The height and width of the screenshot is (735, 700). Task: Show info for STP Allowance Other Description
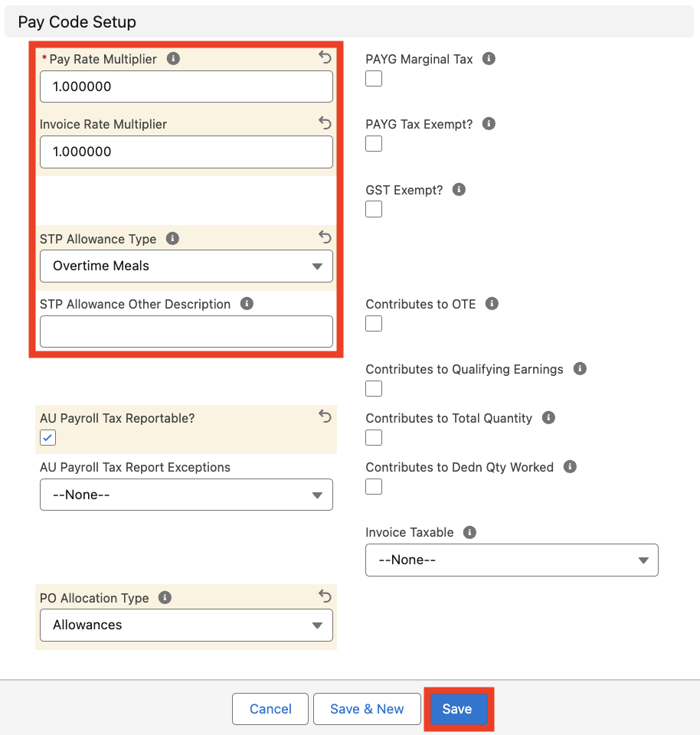[x=247, y=304]
